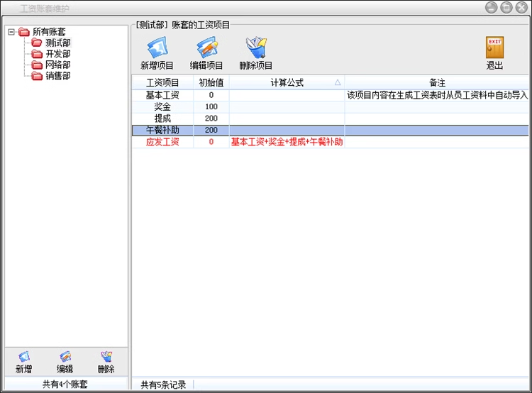This screenshot has height=393, width=532.
Task: Open the 编辑项目 toolbar icon
Action: click(206, 47)
